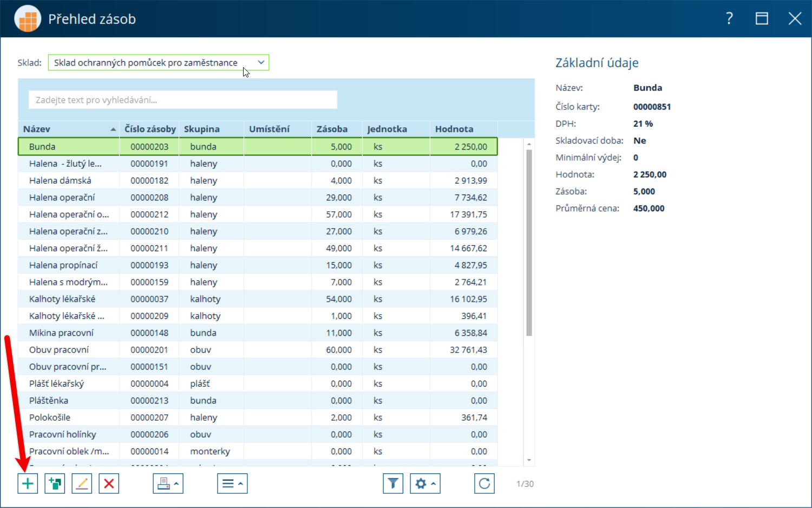Click the group cell kalhoty in row 00000037

[x=205, y=299]
